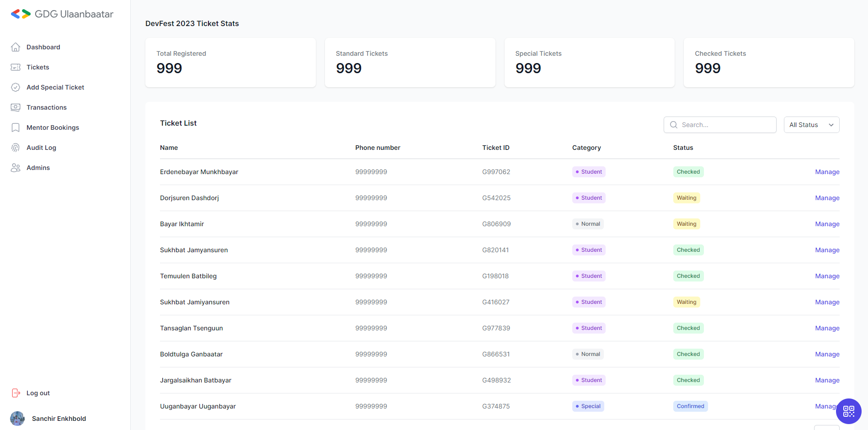Manage Bayar Ikhtamir's ticket
The height and width of the screenshot is (430, 868).
point(827,224)
